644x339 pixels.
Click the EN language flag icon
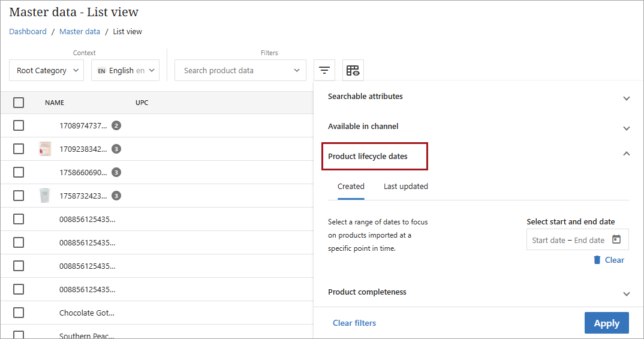tap(101, 71)
